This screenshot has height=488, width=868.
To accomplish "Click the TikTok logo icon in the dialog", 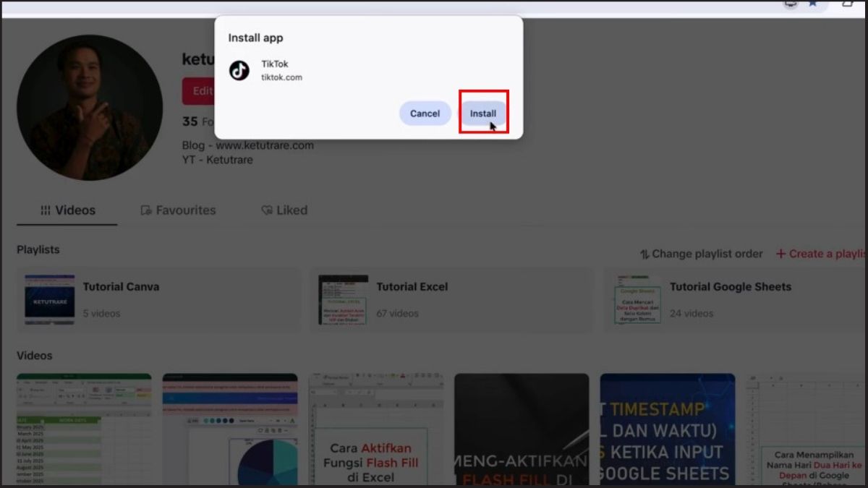I will pyautogui.click(x=239, y=70).
